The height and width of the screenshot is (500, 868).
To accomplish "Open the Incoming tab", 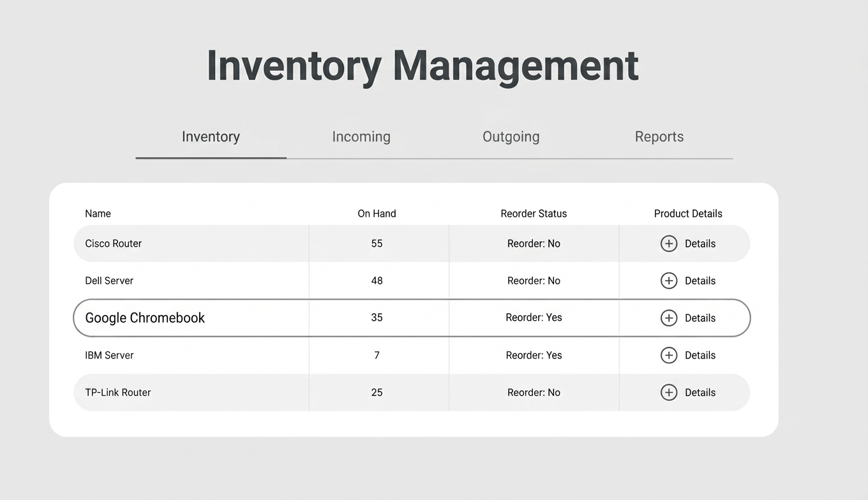I will [361, 136].
